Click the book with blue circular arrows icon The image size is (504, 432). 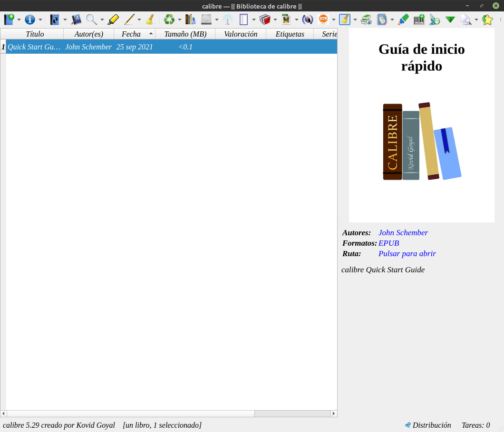(x=308, y=19)
